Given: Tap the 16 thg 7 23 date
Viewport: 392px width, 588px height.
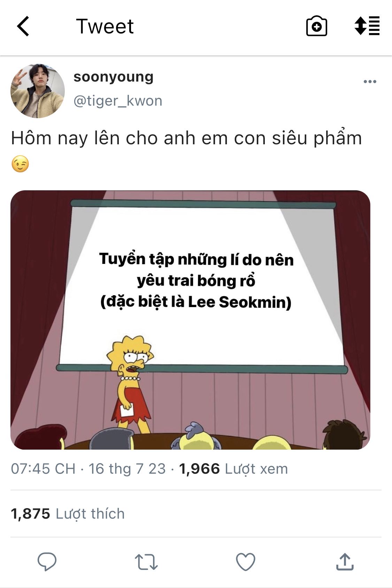Looking at the screenshot, I should point(127,469).
